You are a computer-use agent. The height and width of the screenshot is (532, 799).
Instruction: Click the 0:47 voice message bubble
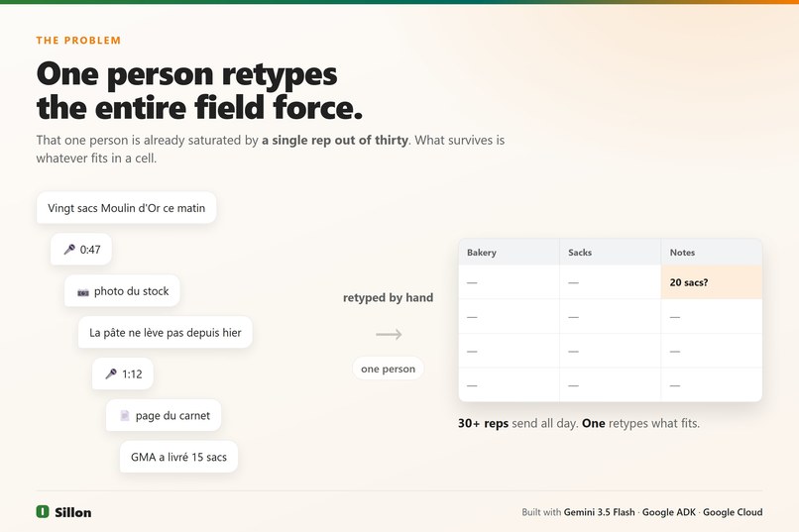click(x=81, y=249)
